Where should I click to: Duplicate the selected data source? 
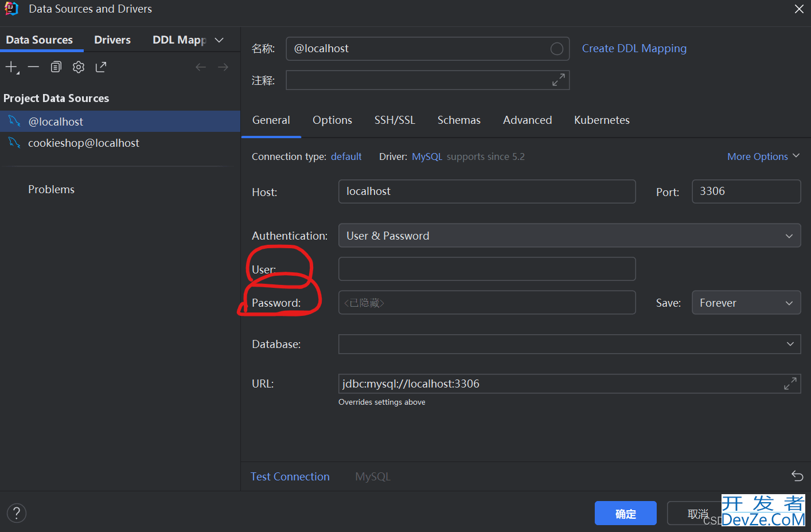tap(56, 67)
